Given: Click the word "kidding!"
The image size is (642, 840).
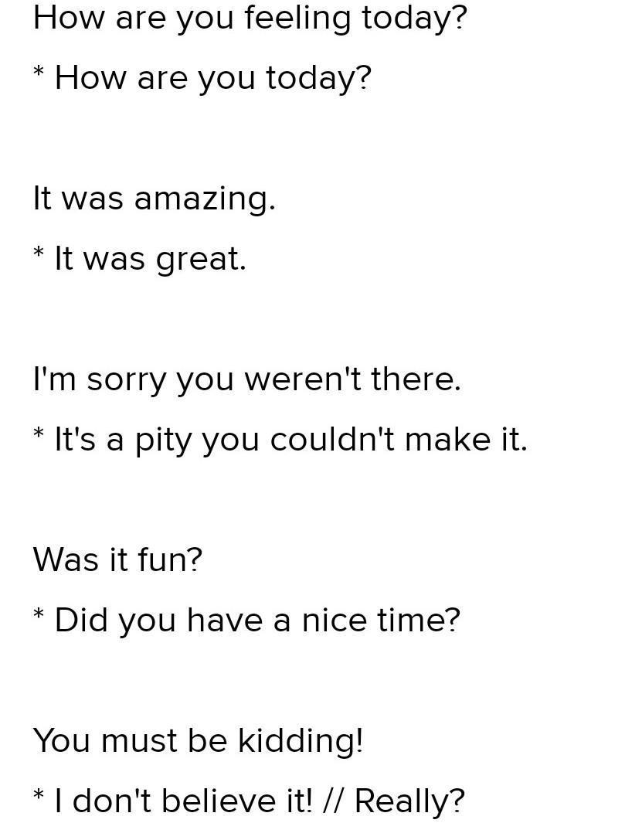Looking at the screenshot, I should tap(300, 740).
